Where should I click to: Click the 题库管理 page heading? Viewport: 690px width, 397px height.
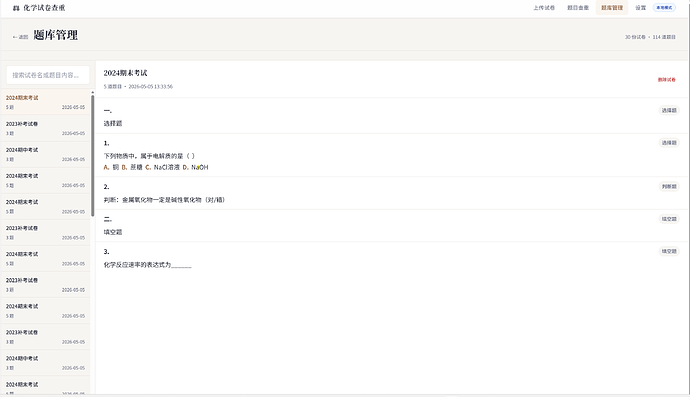tap(55, 35)
